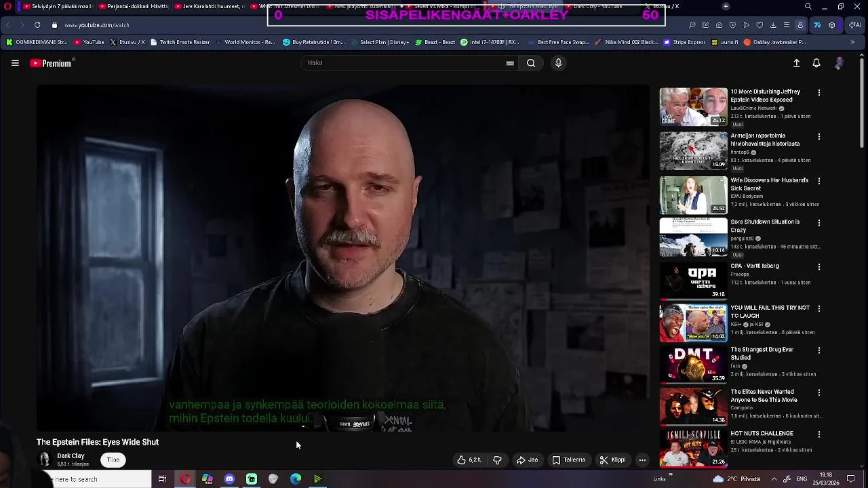Switch to the Selviydyin 7 päivää tab
This screenshot has width=868, height=488.
(58, 7)
